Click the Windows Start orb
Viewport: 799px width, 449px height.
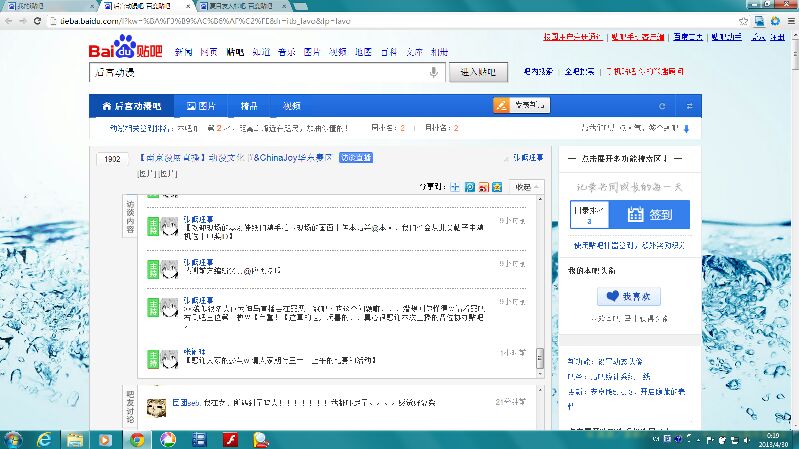pyautogui.click(x=13, y=439)
